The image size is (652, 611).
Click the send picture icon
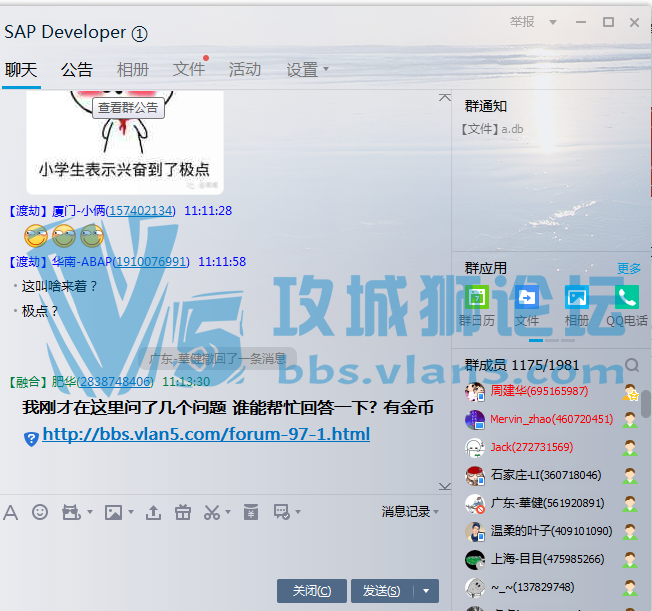click(114, 512)
